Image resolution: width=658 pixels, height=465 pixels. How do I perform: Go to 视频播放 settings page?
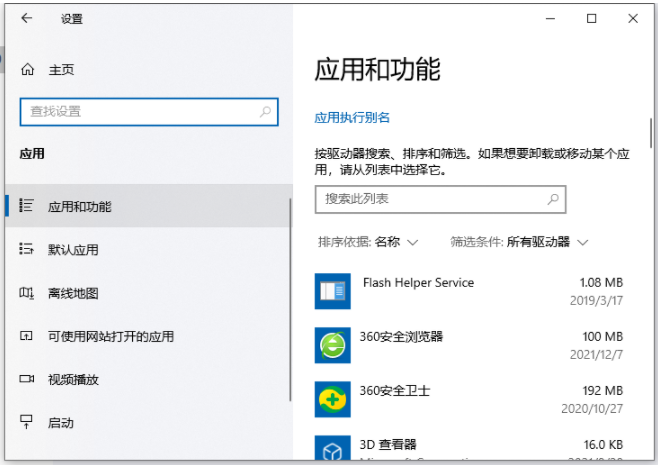pos(73,380)
